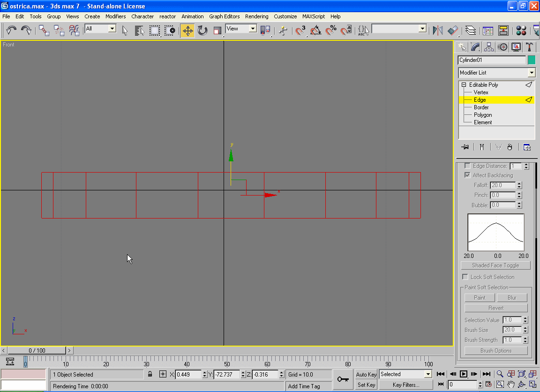
Task: Activate the Select and Rotate tool
Action: tap(202, 30)
